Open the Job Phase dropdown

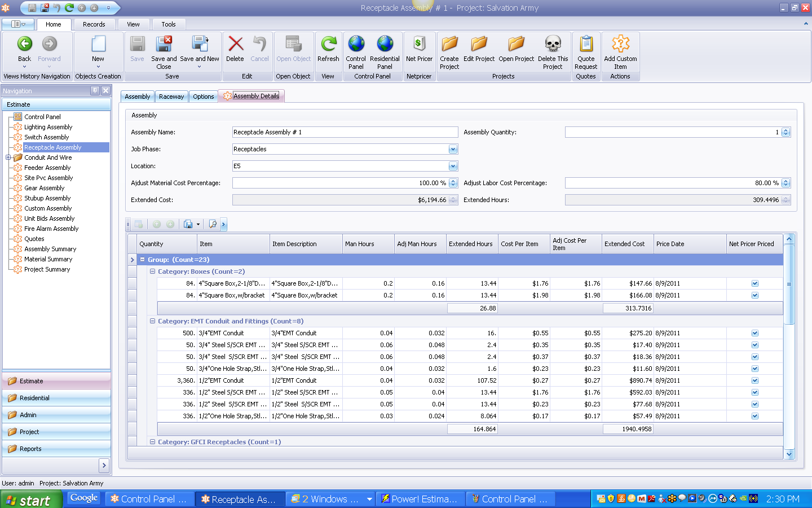coord(453,149)
